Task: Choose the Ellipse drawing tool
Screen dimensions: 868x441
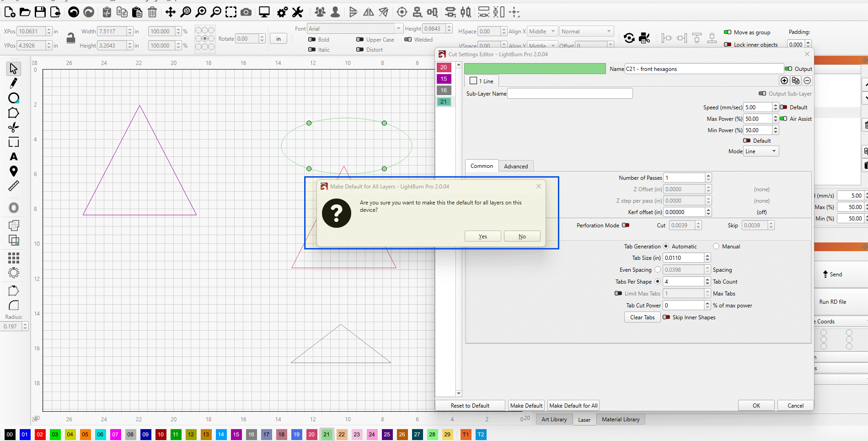Action: pos(14,98)
